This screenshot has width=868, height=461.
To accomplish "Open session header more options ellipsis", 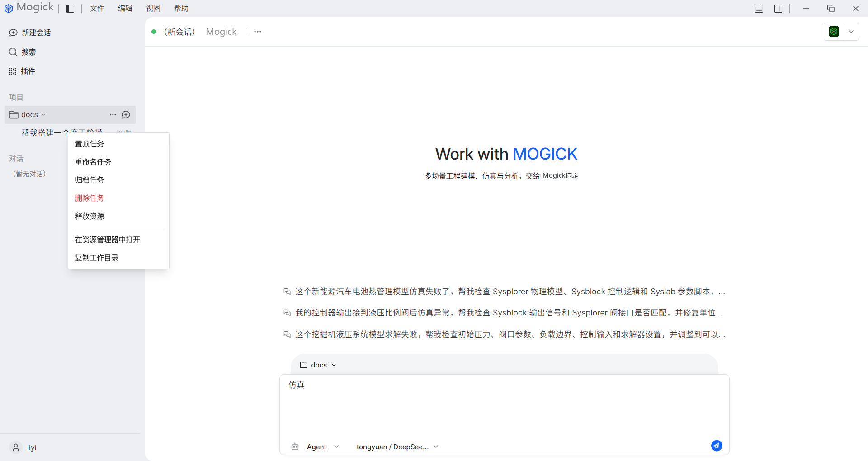I will pyautogui.click(x=258, y=32).
